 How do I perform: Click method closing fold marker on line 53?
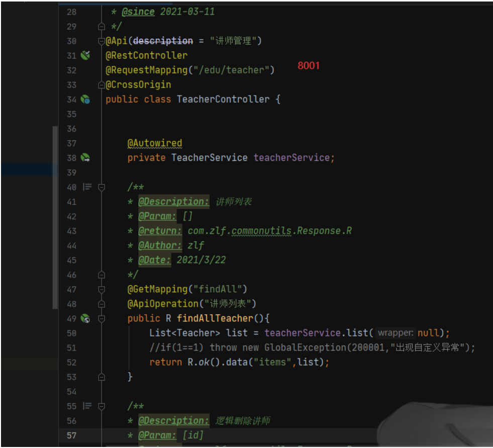click(x=101, y=377)
